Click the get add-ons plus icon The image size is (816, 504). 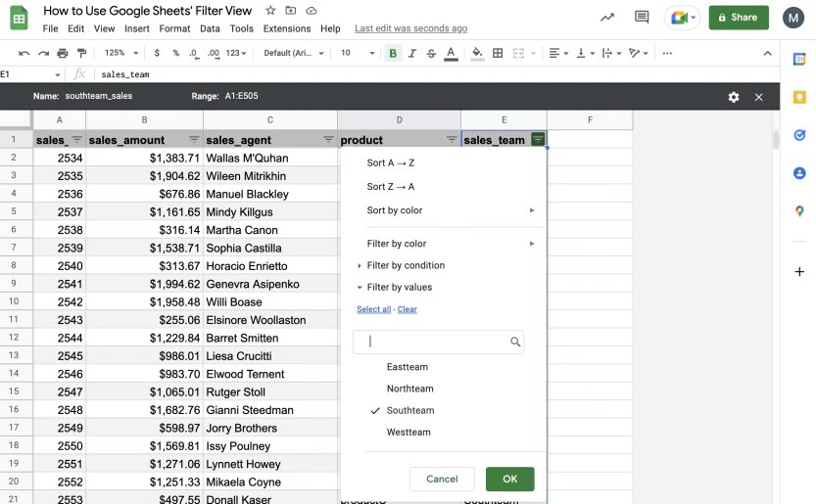(x=799, y=271)
